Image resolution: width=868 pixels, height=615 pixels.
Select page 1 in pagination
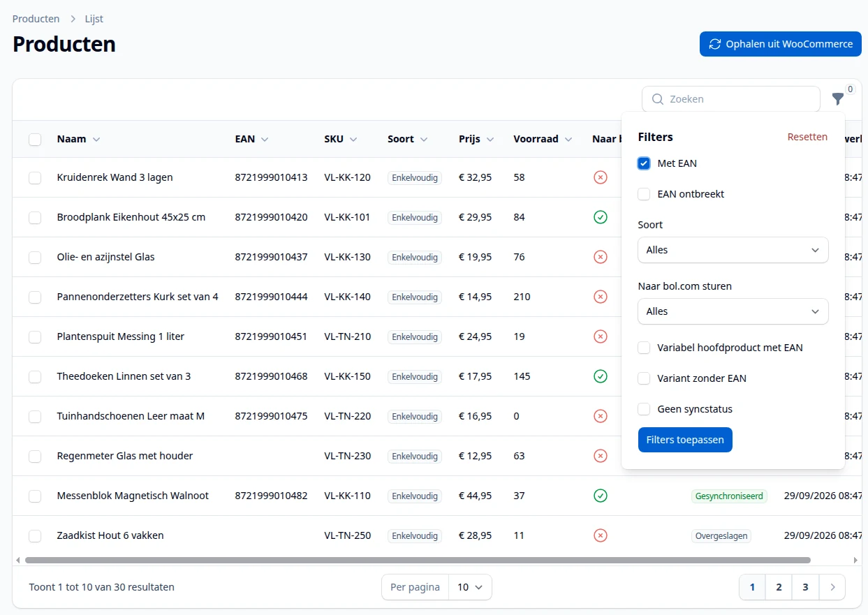click(752, 587)
